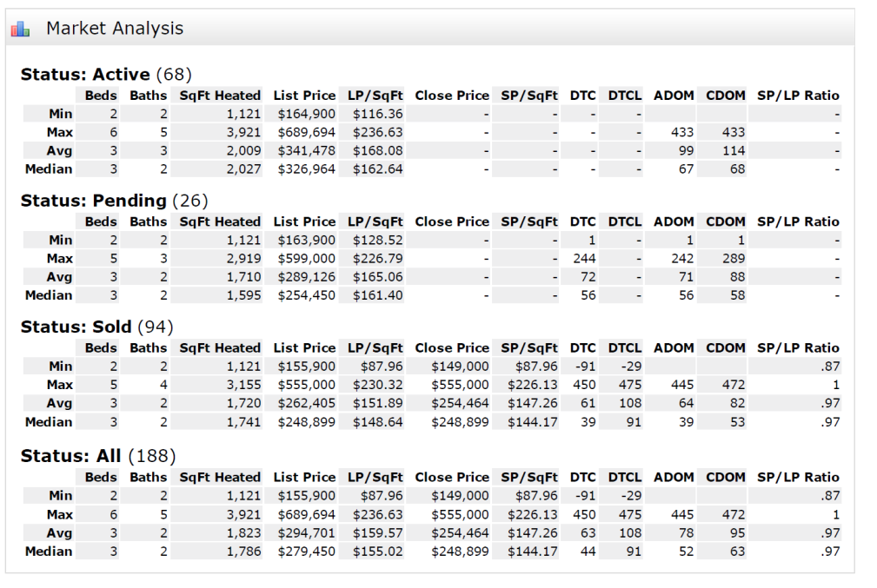877x588 pixels.
Task: Select the Status: All (188) heading
Action: tap(98, 456)
